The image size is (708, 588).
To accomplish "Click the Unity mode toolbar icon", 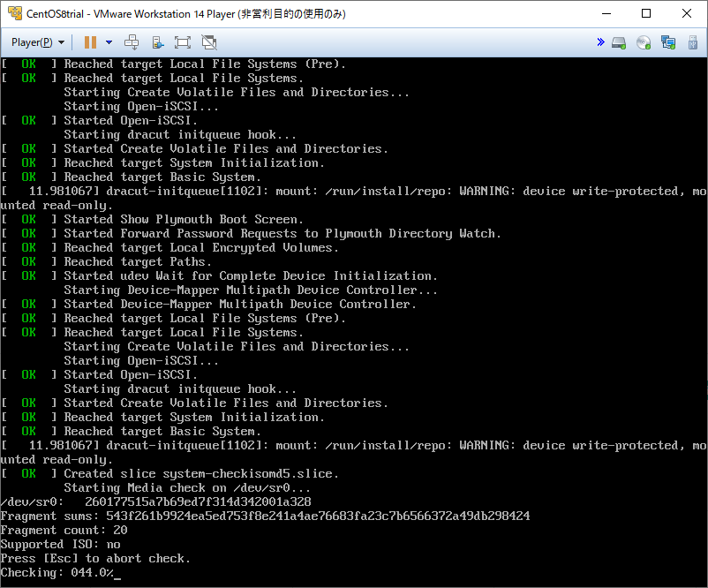I will click(157, 42).
